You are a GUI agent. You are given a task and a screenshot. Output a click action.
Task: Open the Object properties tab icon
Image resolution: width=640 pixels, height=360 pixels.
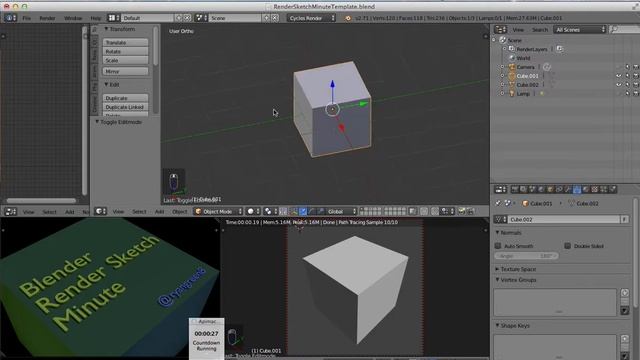(550, 189)
